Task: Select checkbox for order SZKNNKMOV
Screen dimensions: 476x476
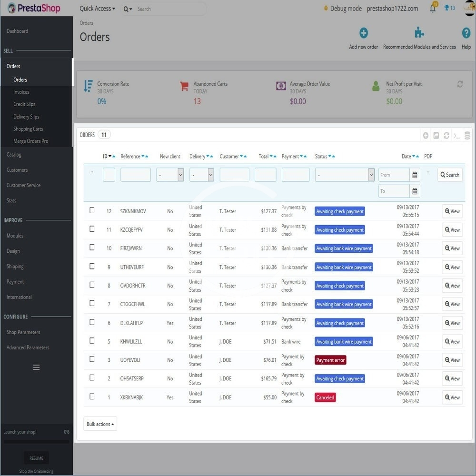Action: tap(92, 210)
